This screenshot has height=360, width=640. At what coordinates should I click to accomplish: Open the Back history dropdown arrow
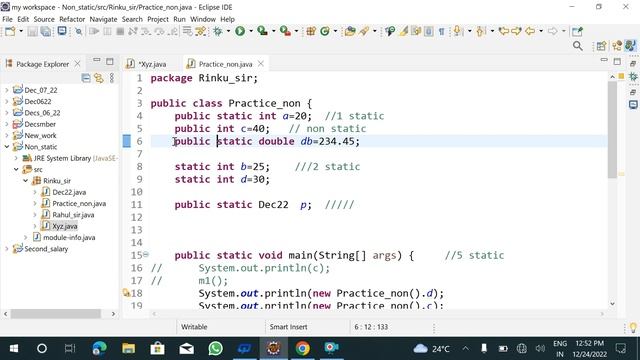[x=541, y=31]
